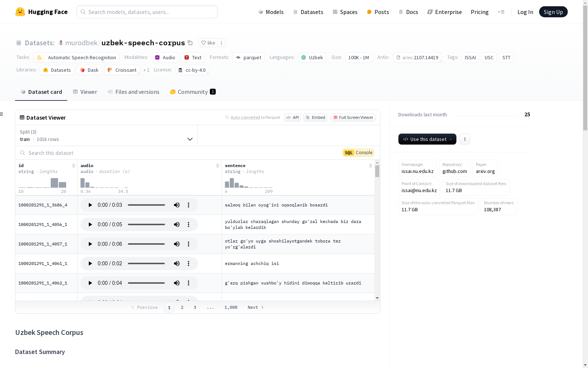Expand the +1 more libraries indicator
Image resolution: width=588 pixels, height=368 pixels.
(x=146, y=70)
